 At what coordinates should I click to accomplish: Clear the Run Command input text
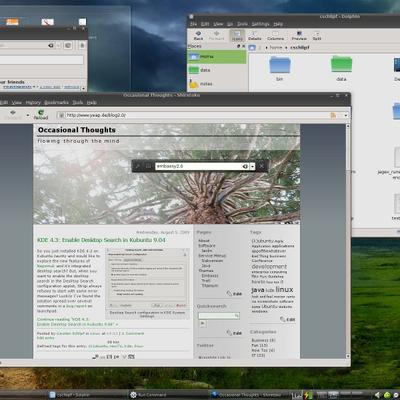pos(245,166)
